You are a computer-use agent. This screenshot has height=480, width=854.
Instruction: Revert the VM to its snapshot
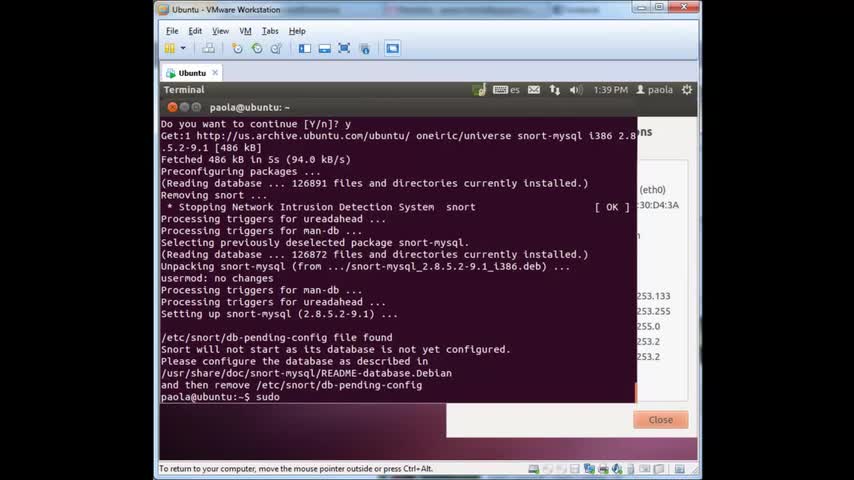click(257, 48)
